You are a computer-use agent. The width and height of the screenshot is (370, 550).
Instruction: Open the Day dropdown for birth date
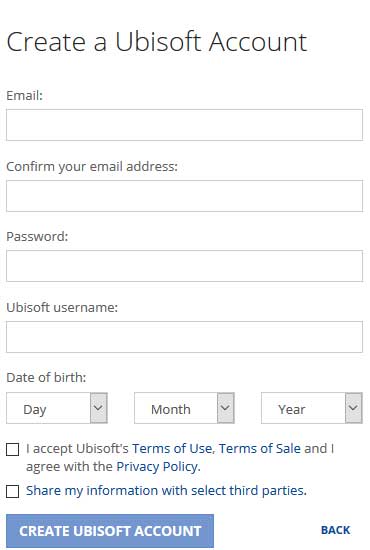tap(57, 408)
